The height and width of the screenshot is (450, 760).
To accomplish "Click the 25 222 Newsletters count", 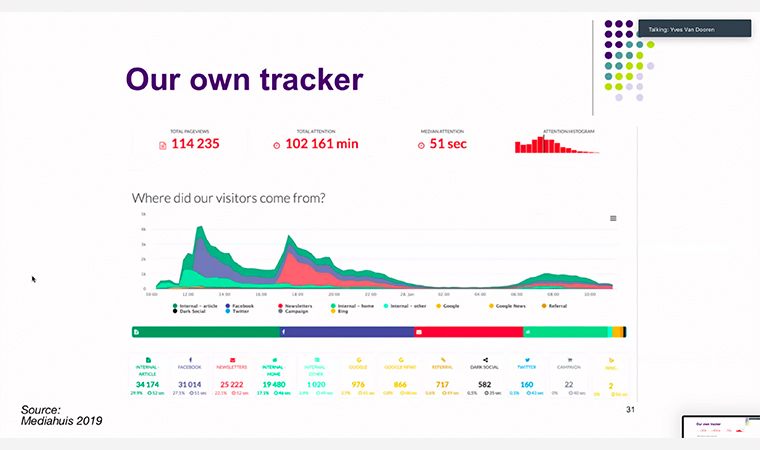I will [232, 385].
